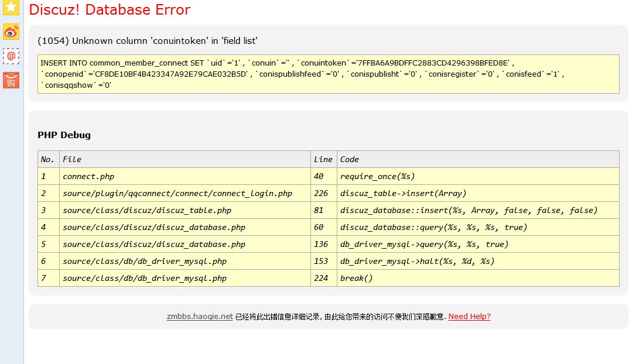Click the yellow star favorites icon

point(11,8)
